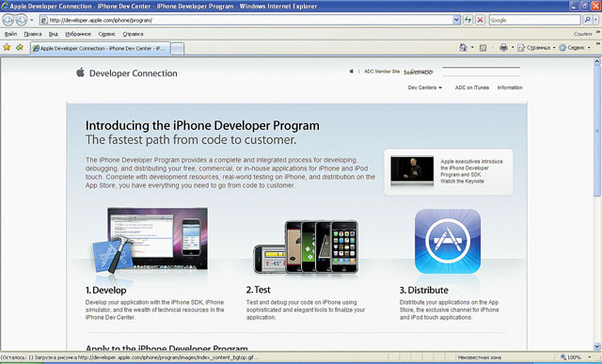Follow the ADC on iTunes link

(472, 87)
